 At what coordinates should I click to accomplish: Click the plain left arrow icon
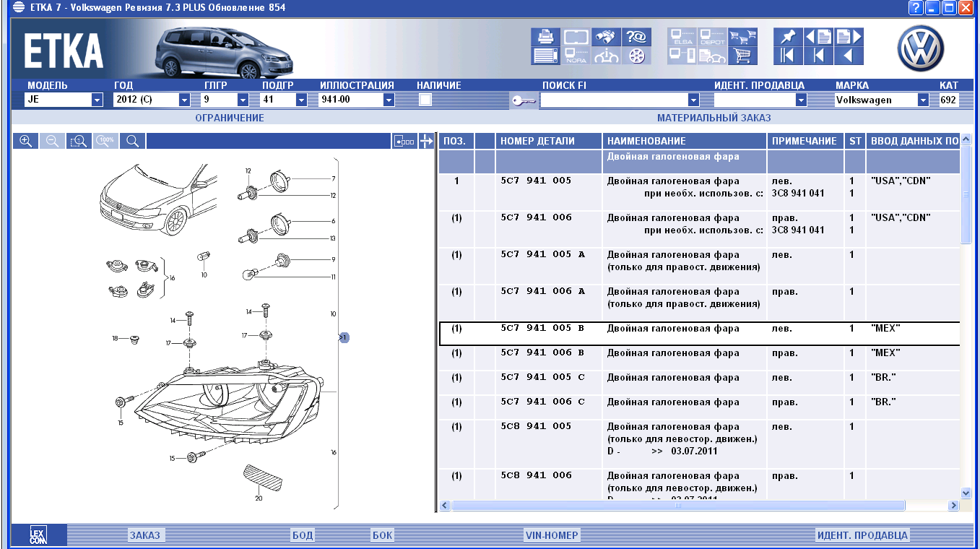pos(849,56)
